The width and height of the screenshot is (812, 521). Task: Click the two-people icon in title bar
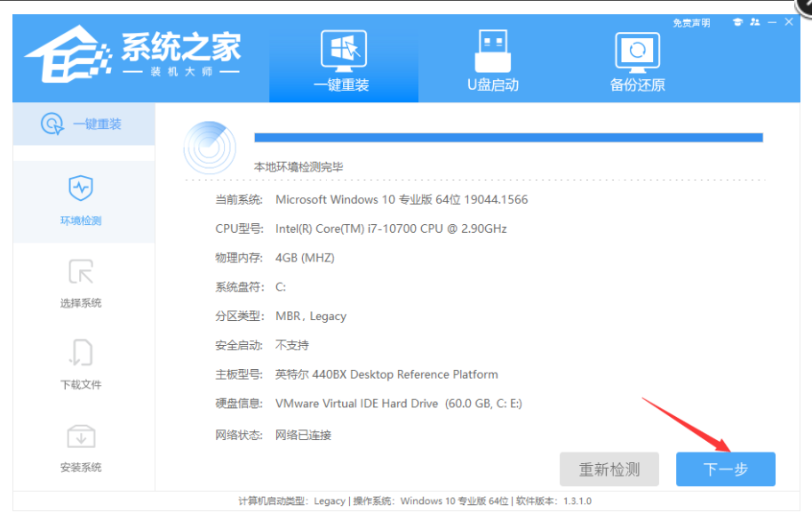755,21
